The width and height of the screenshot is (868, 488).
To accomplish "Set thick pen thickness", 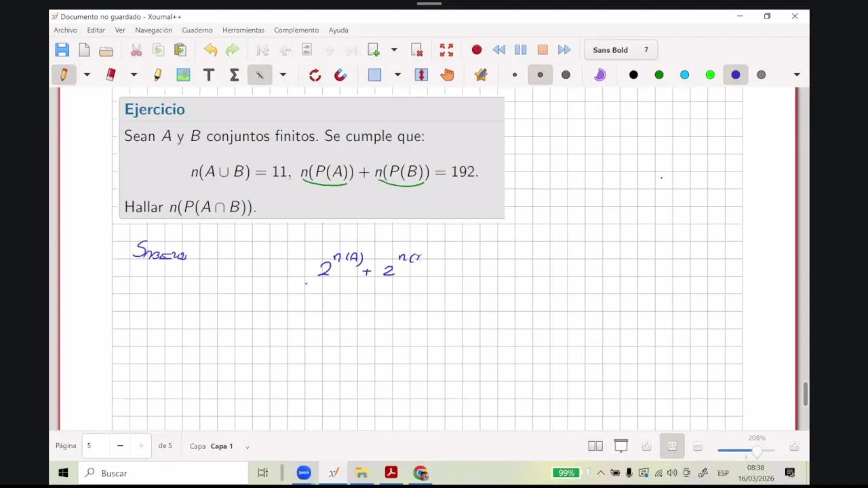I will point(566,75).
